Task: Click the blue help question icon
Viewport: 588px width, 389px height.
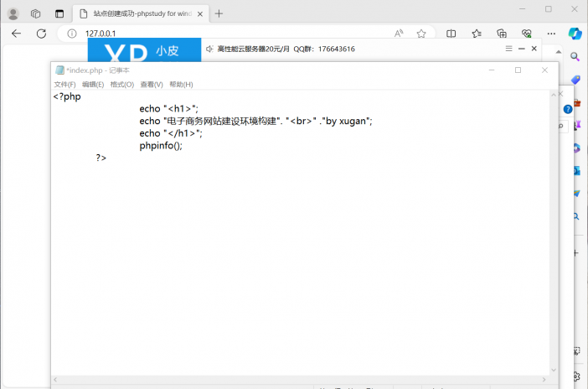Action: [568, 109]
